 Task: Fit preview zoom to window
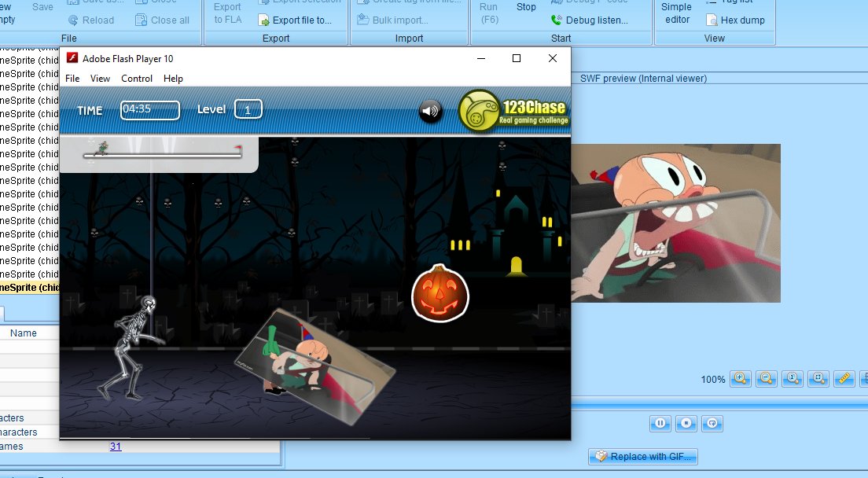pos(818,378)
